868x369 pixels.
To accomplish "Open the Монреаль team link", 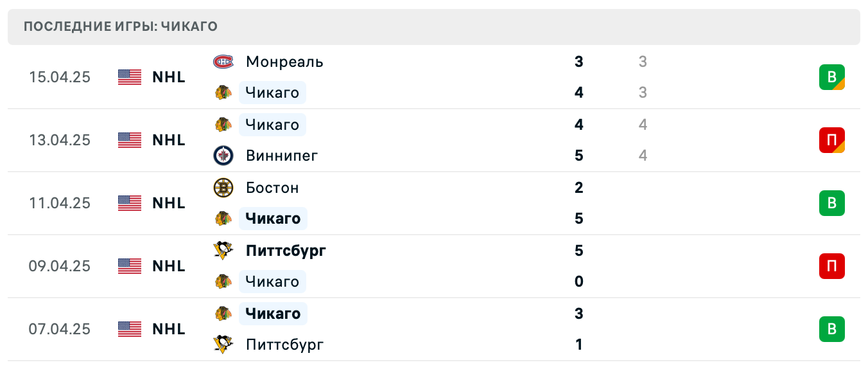I will coord(284,62).
